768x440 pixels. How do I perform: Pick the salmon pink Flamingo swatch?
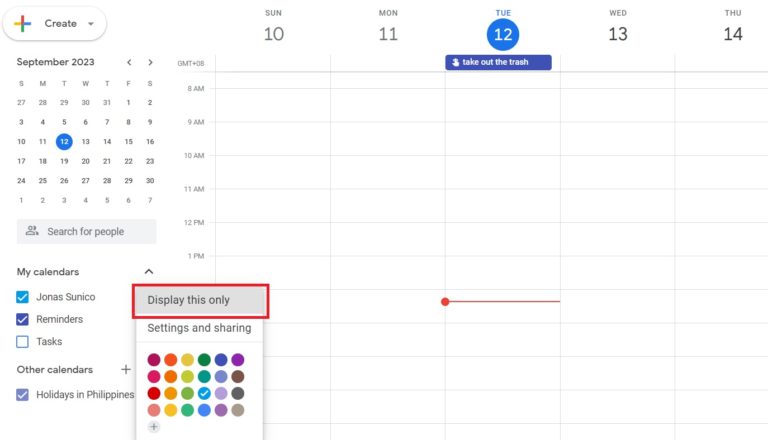[x=154, y=410]
